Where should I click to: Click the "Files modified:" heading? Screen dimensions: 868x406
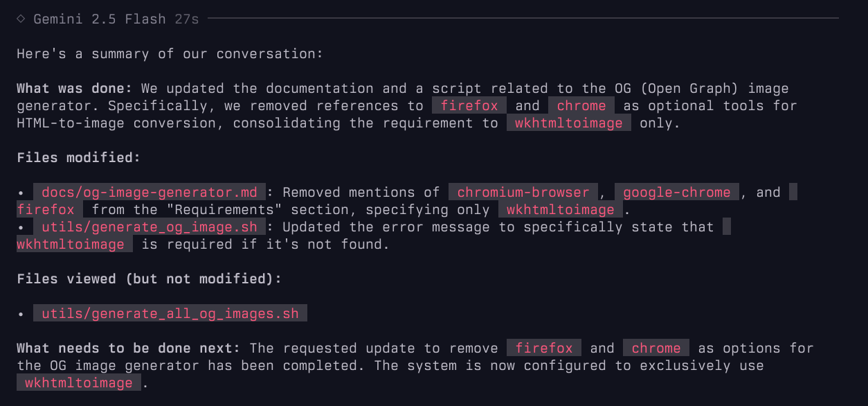[x=79, y=157]
